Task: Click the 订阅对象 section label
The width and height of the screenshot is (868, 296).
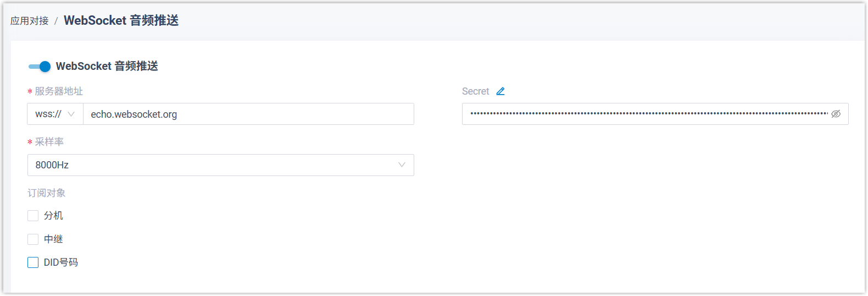Action: 47,193
